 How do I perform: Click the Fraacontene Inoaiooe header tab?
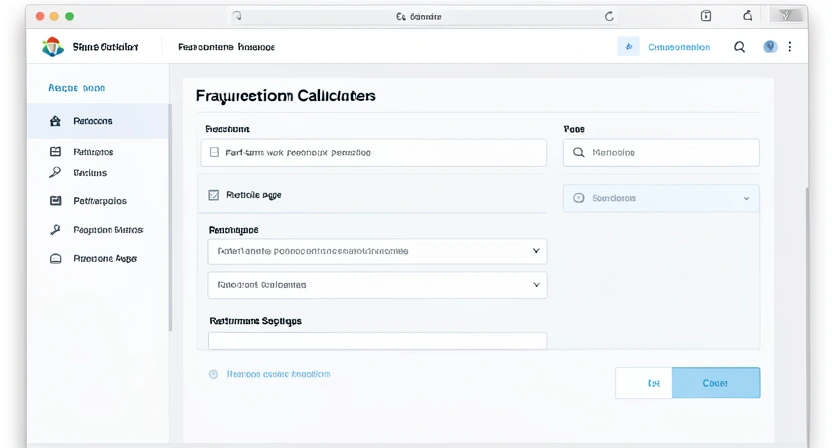coord(227,47)
